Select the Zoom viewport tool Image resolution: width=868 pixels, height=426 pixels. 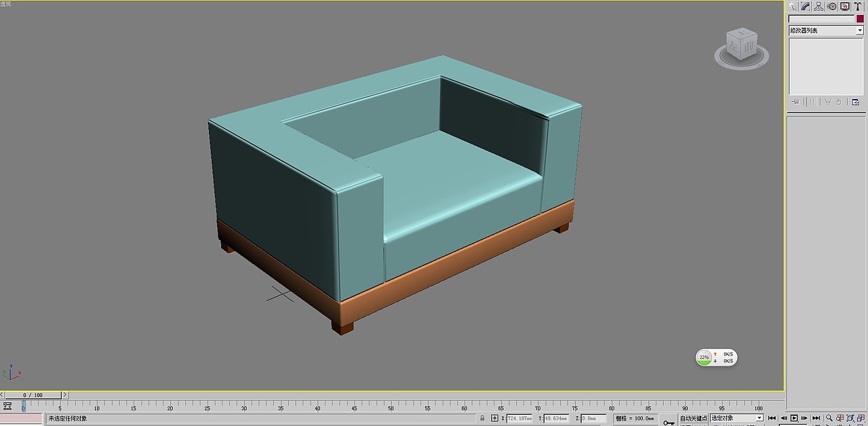(x=829, y=419)
